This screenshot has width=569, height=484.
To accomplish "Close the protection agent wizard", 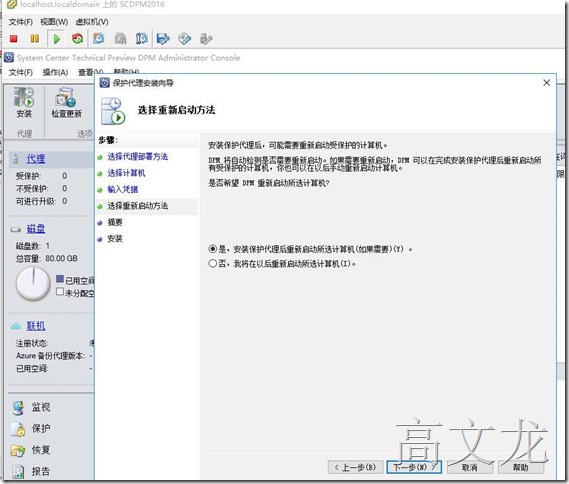I will (x=547, y=83).
